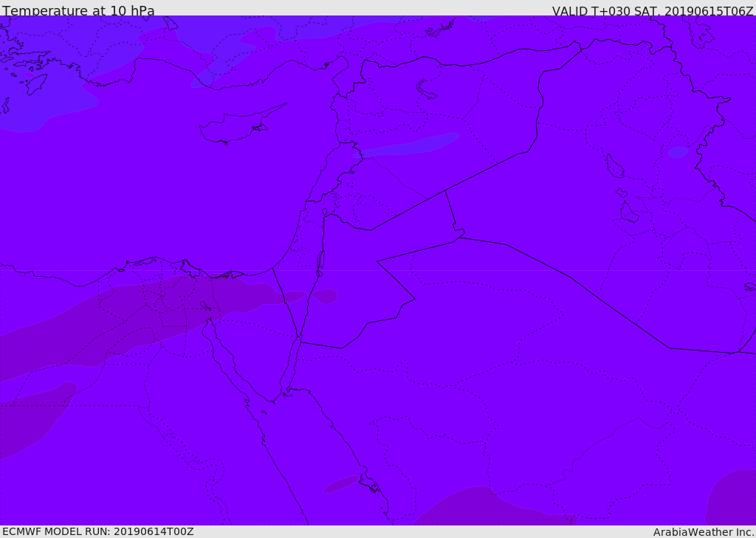Click the 'VALID T+030 SAT. 20190615T06Z' label
This screenshot has width=756, height=538.
[653, 10]
